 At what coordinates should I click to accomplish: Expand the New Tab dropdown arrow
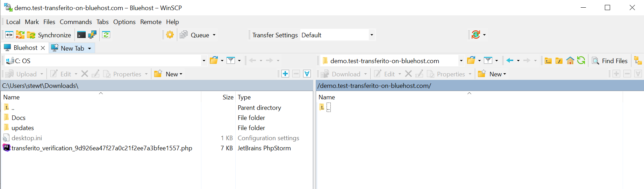[90, 48]
